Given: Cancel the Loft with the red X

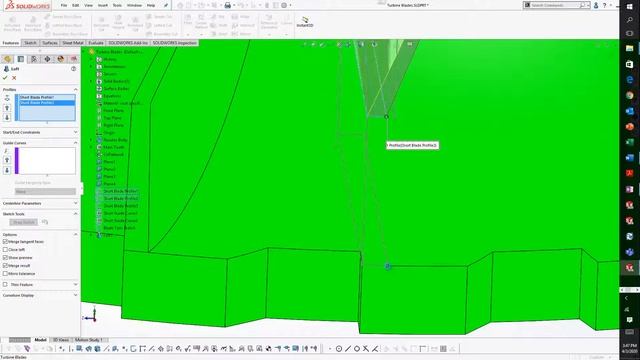Looking at the screenshot, I should pos(14,78).
